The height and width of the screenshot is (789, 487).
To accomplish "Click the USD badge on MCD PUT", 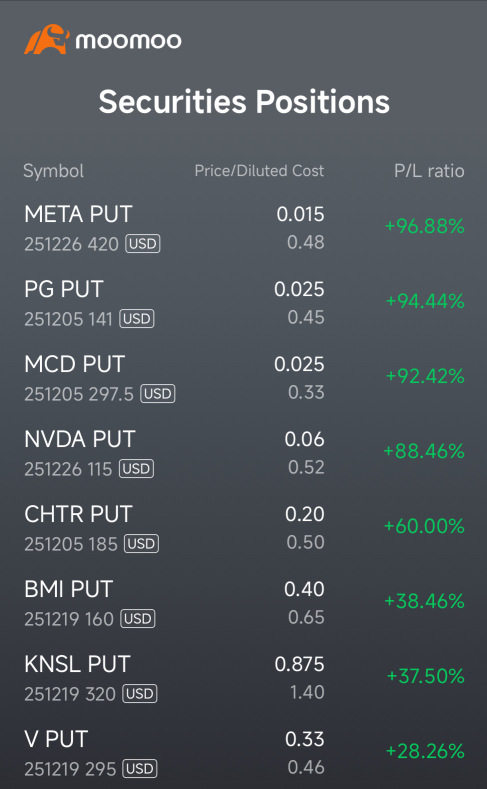I will tap(158, 394).
